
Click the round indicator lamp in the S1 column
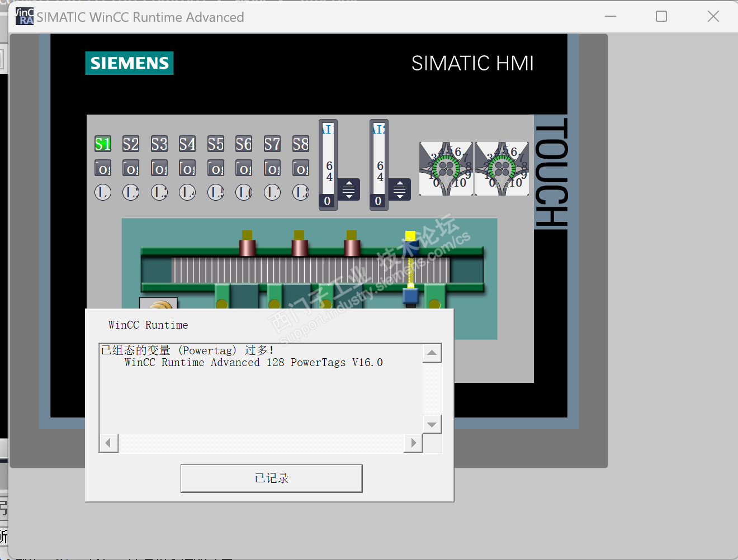103,192
